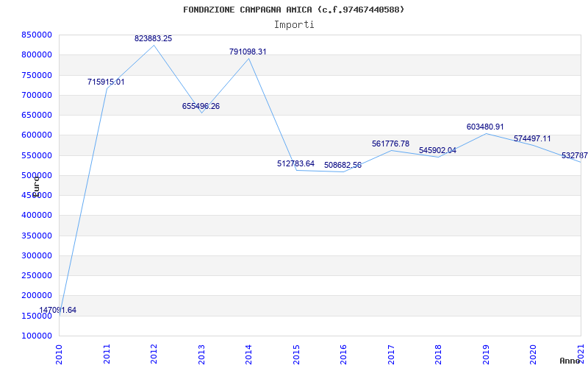This screenshot has width=588, height=368.
Task: Click the 2012 x-axis label
Action: coord(154,355)
